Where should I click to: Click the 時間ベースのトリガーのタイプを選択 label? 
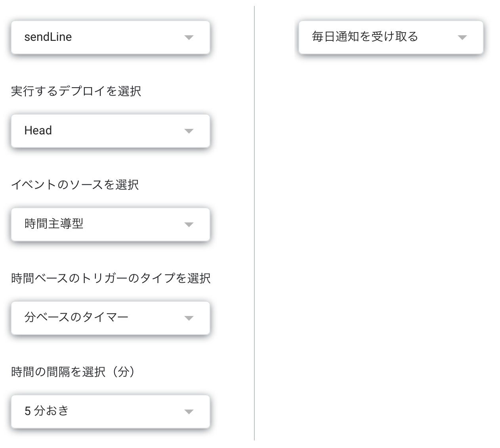pyautogui.click(x=111, y=278)
